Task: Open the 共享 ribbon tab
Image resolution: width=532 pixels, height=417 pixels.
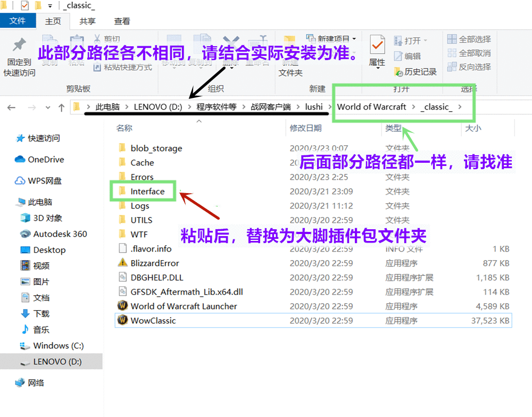Action: [87, 21]
